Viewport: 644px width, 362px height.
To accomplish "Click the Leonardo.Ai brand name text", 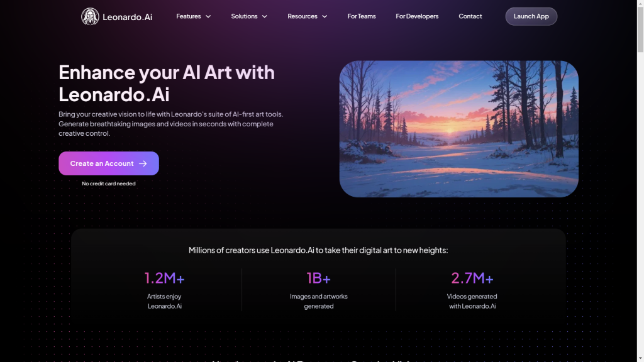I will pos(127,17).
